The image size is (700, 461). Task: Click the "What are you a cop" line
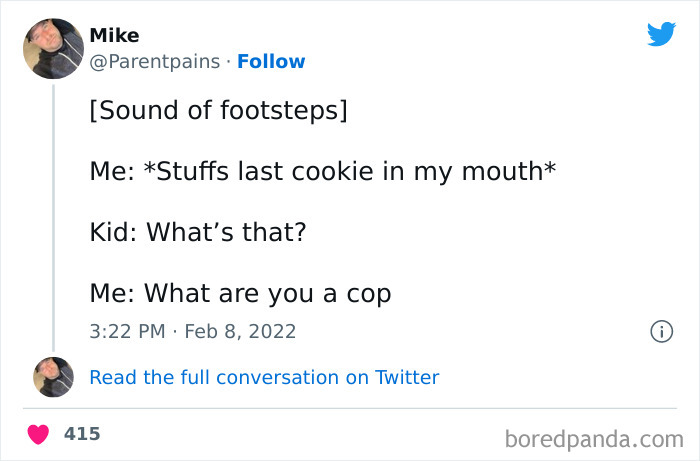[x=240, y=293]
